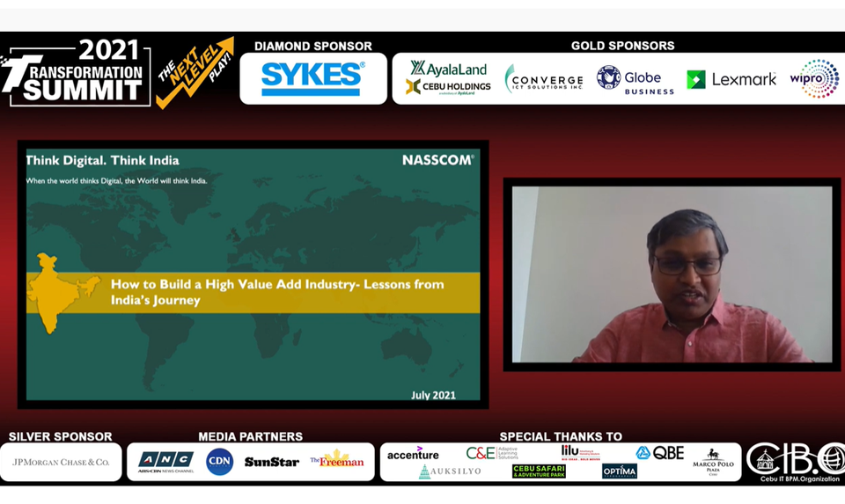Click the C&E Adaptive Learning Solutions logo

[x=492, y=453]
